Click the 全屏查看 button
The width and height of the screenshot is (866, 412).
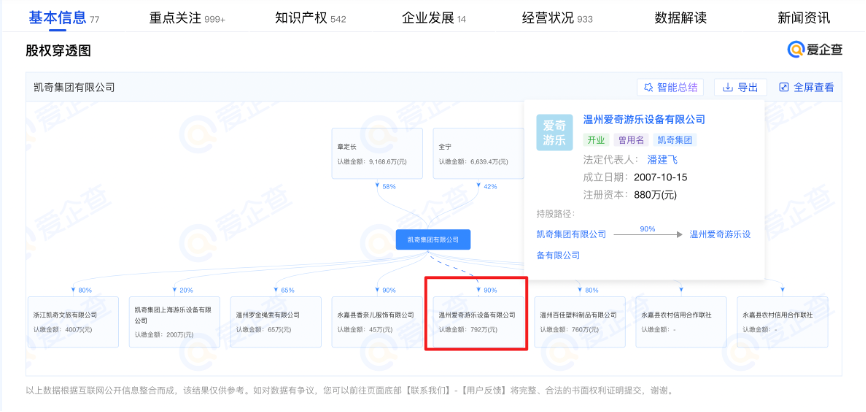[x=806, y=87]
